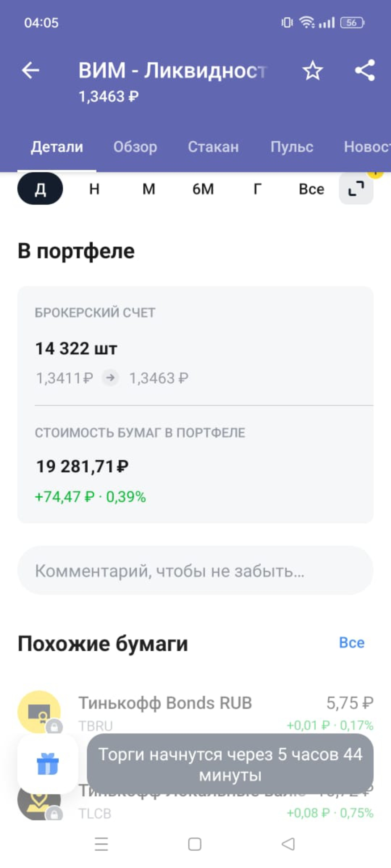
Task: Tap the back arrow icon
Action: (30, 70)
